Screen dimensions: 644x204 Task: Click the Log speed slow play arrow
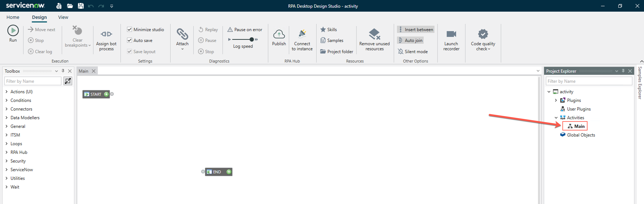click(x=229, y=39)
